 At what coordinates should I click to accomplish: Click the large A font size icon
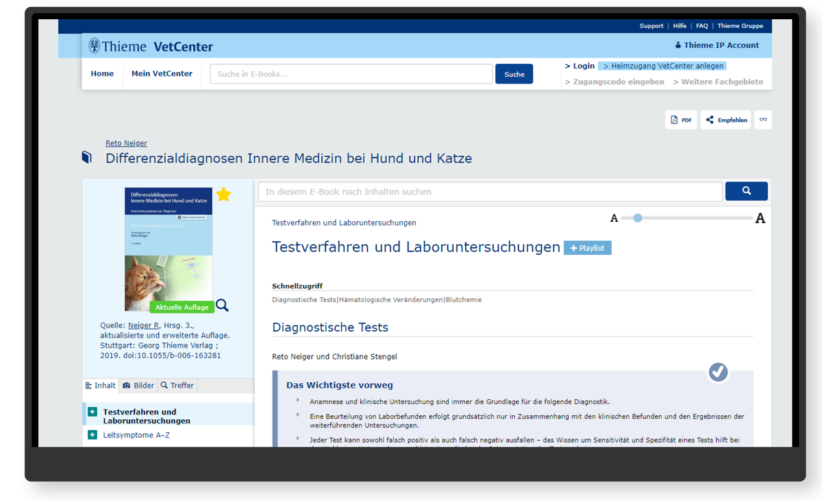pyautogui.click(x=760, y=219)
